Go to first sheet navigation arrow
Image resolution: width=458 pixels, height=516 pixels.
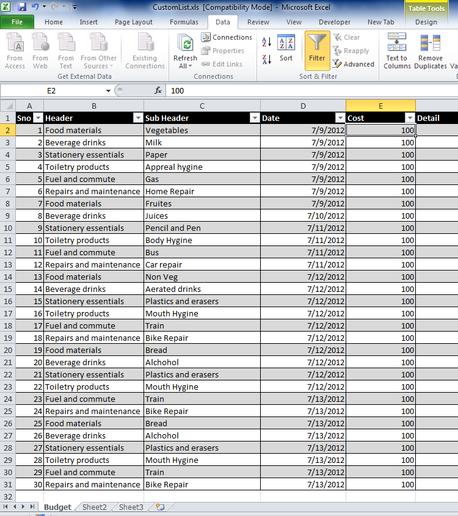(5, 507)
